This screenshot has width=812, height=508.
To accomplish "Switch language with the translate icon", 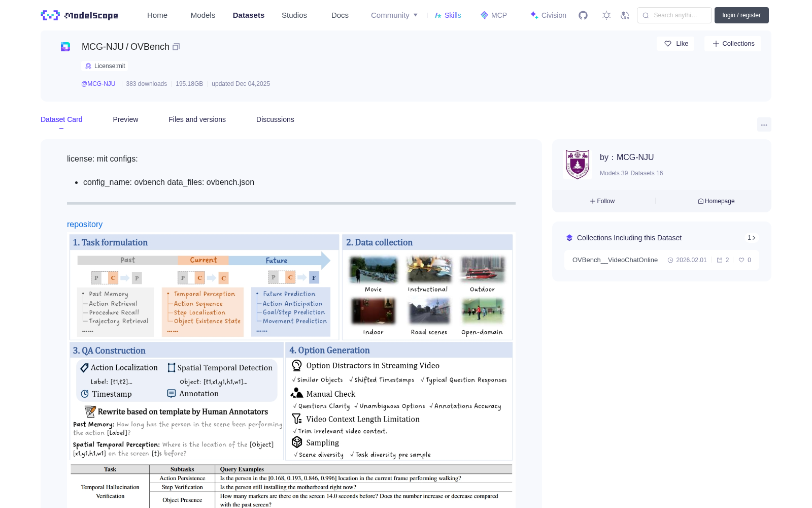I will point(625,15).
